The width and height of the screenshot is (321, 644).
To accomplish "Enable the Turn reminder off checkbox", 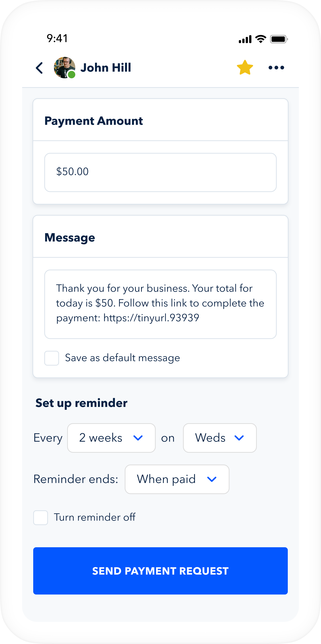I will click(41, 518).
